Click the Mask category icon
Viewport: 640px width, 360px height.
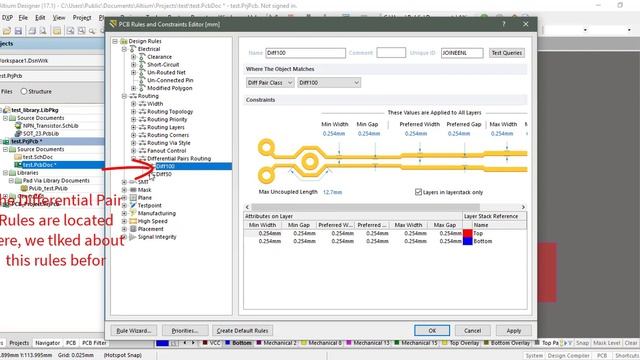[x=133, y=190]
